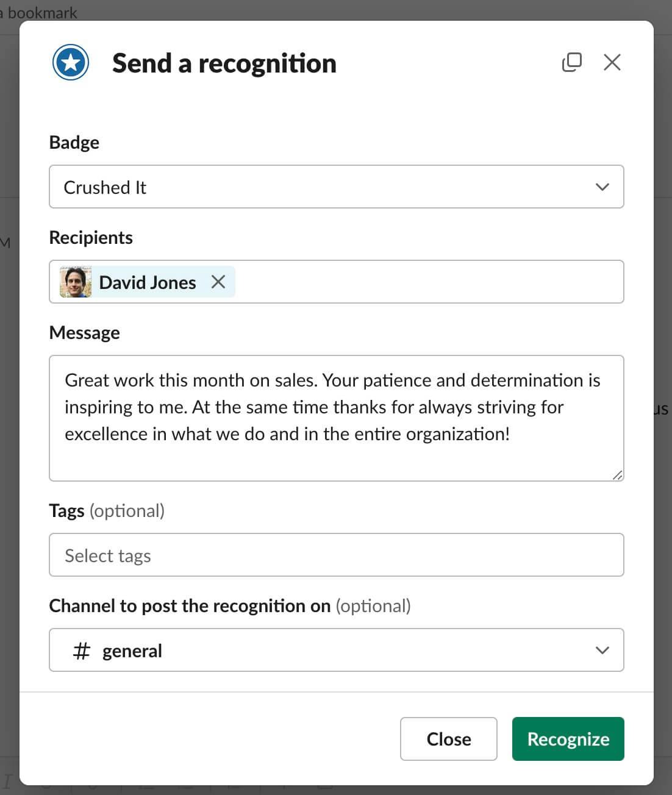
Task: Click the empty area of the Recipients field
Action: pos(429,282)
